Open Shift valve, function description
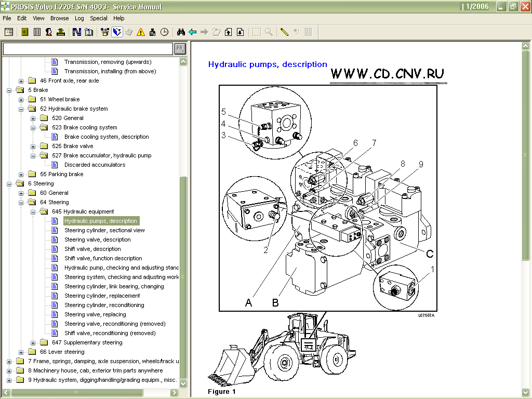This screenshot has width=532, height=399. (x=103, y=258)
